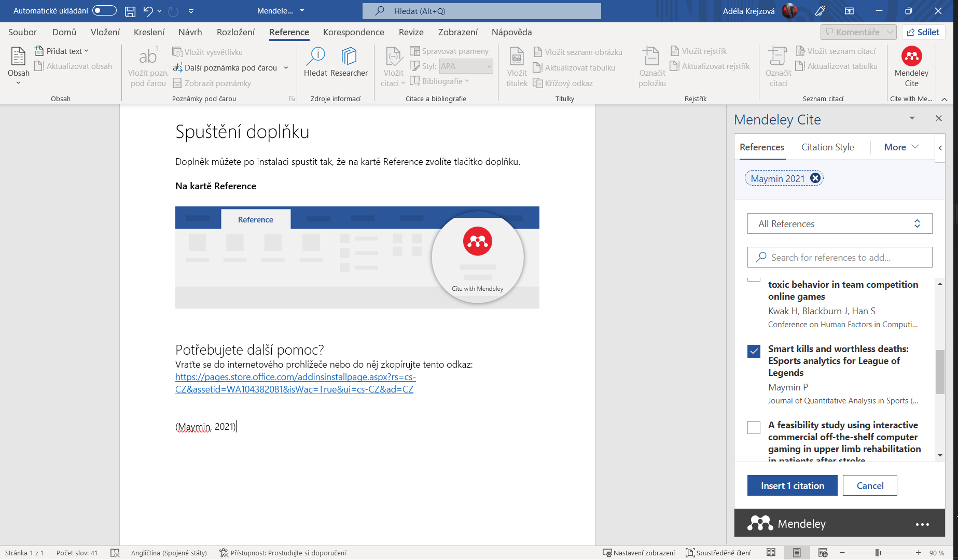Click Zobrazit poznámky button

[x=212, y=83]
